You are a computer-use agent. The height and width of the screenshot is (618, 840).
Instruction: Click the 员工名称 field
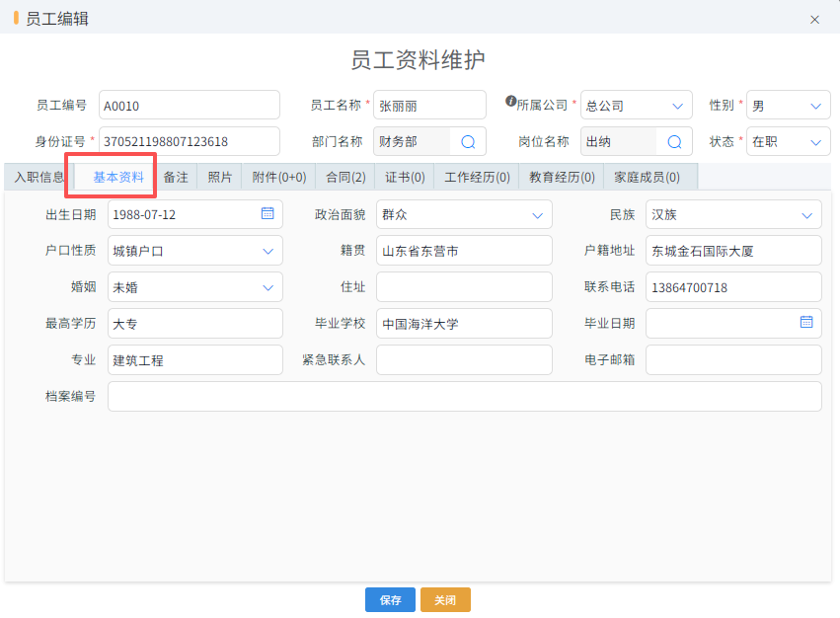point(429,105)
